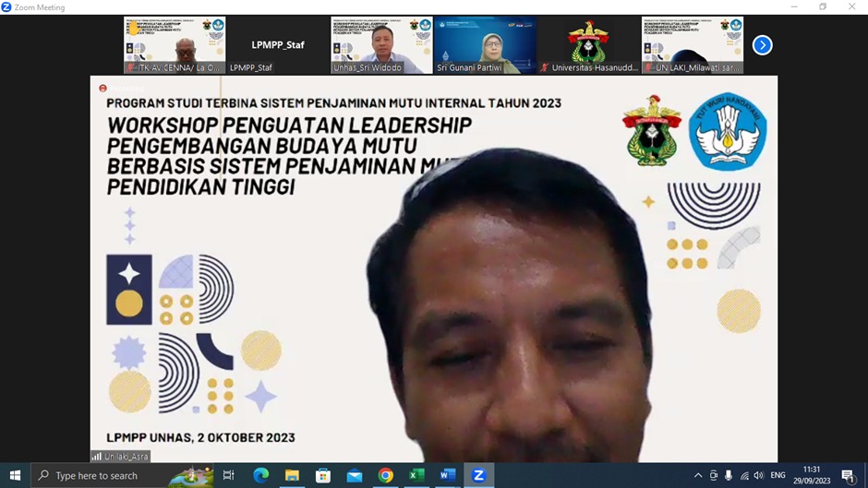
Task: Select the Unhas_Sri Widodo video thumbnail
Action: pos(381,44)
